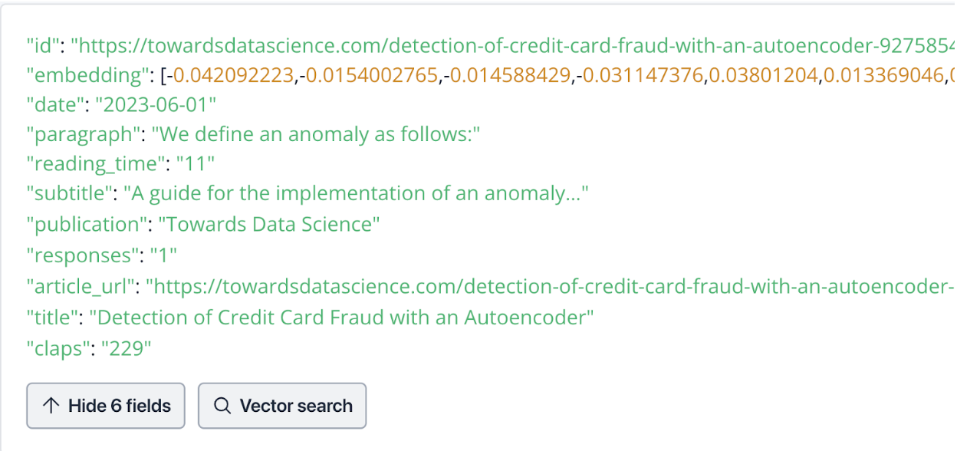Click the magnifier icon in Vector search

coord(222,406)
